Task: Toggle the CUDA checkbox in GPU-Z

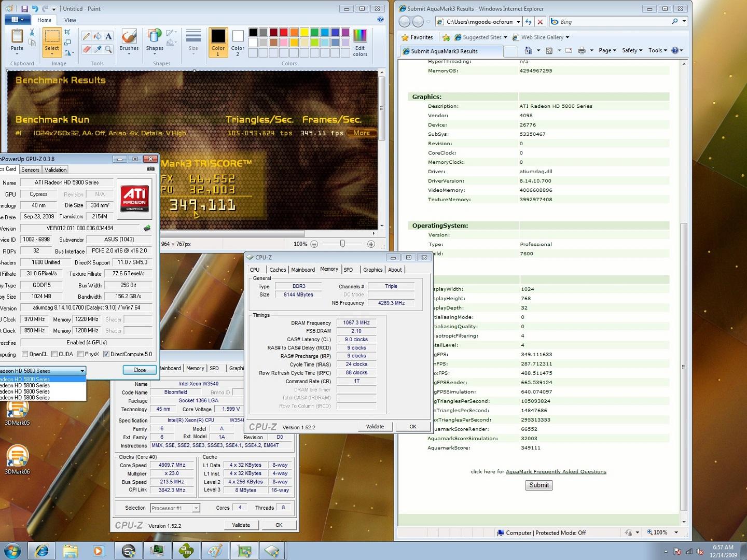Action: click(54, 354)
